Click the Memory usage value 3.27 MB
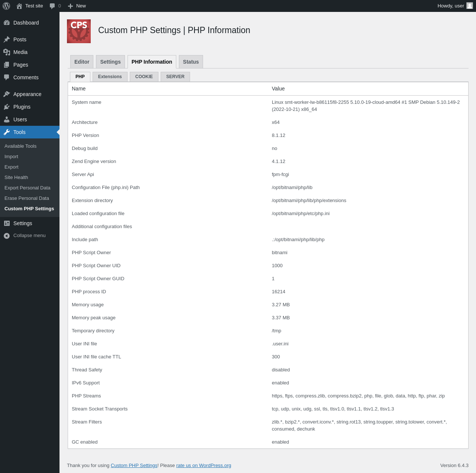The width and height of the screenshot is (476, 473). pos(281,305)
